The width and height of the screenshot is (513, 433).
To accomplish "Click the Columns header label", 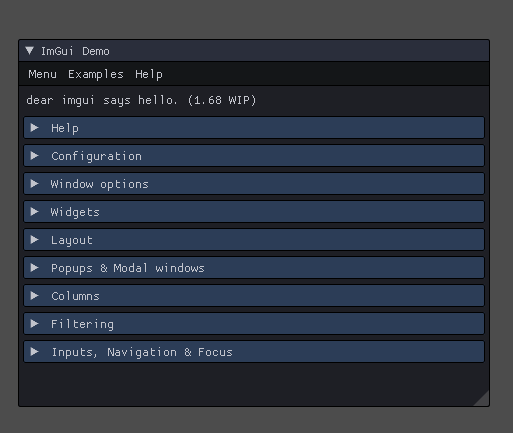I will coord(75,296).
